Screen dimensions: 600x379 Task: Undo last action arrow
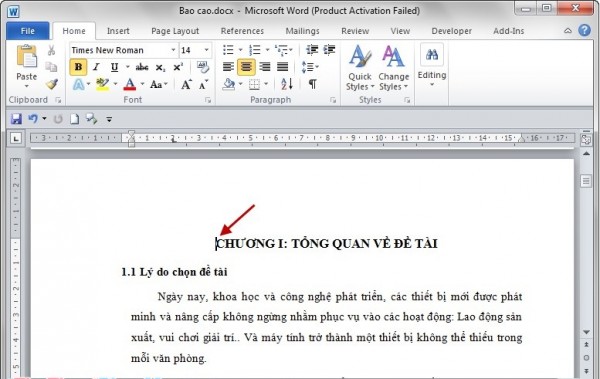pyautogui.click(x=33, y=119)
